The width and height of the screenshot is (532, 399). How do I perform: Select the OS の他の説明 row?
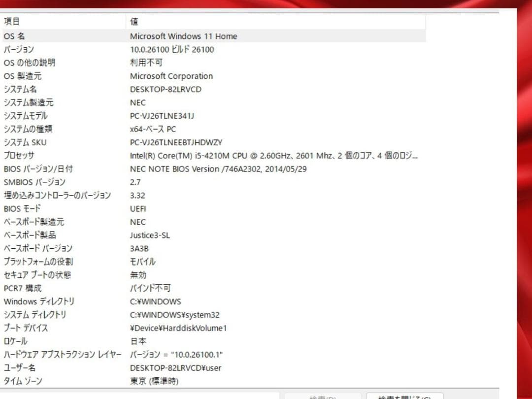(213, 63)
